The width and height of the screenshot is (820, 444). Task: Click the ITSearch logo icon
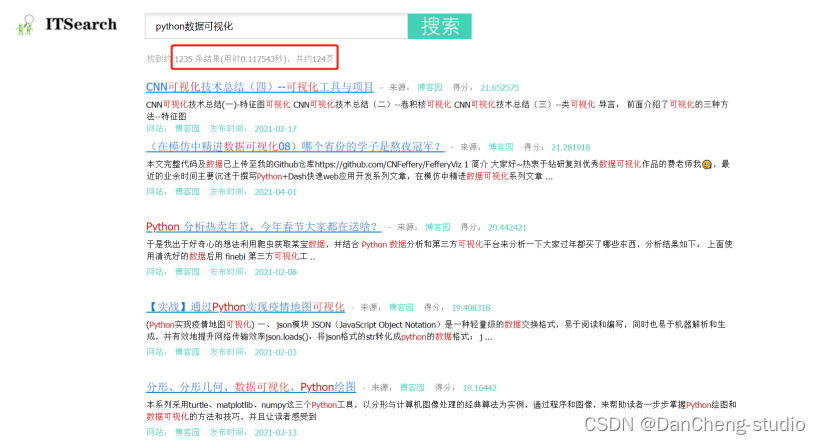25,25
